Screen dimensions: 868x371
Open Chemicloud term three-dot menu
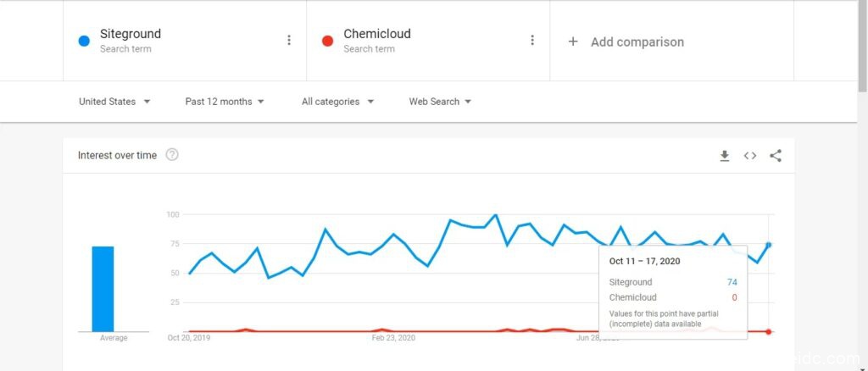tap(532, 41)
